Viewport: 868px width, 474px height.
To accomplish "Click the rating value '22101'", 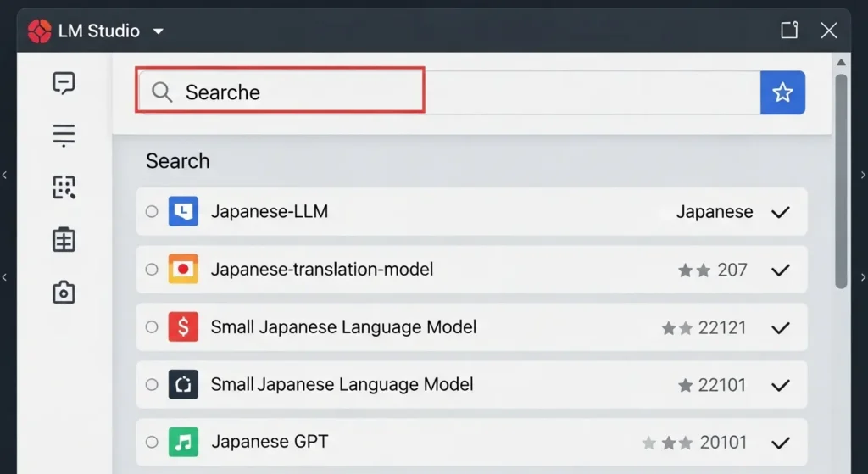I will [x=722, y=386].
